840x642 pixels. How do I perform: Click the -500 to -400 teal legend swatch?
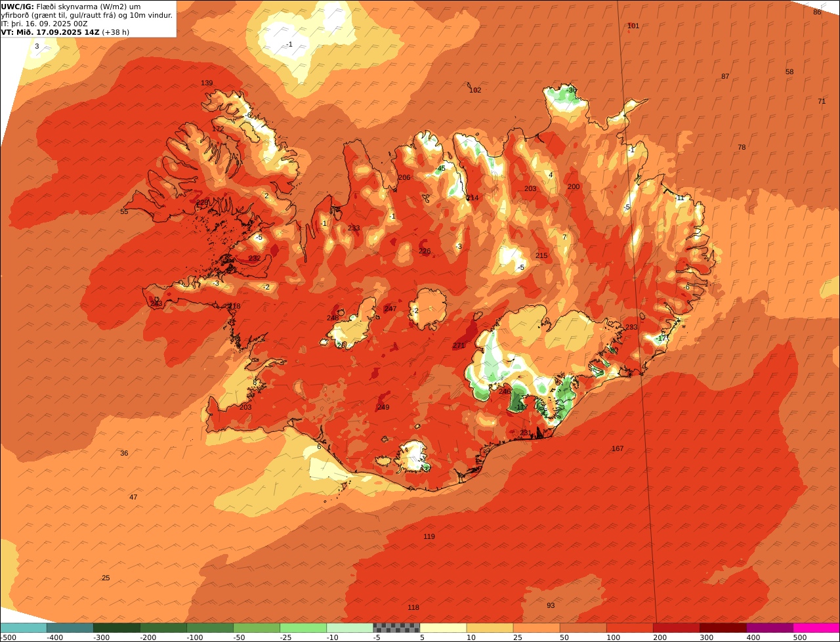pos(24,628)
